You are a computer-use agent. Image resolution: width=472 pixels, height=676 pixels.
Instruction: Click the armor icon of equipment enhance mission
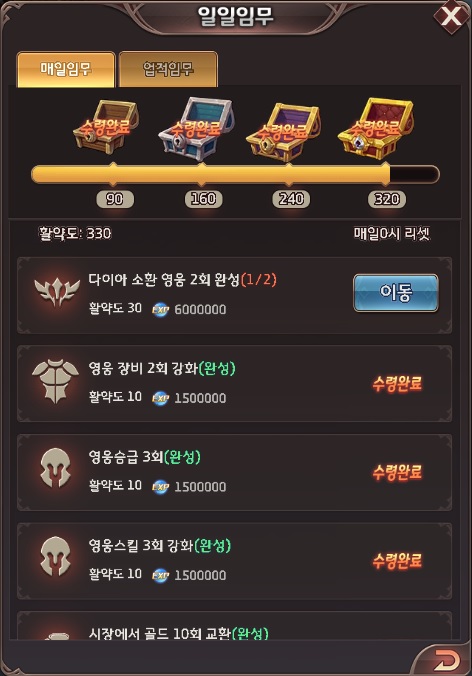(56, 381)
